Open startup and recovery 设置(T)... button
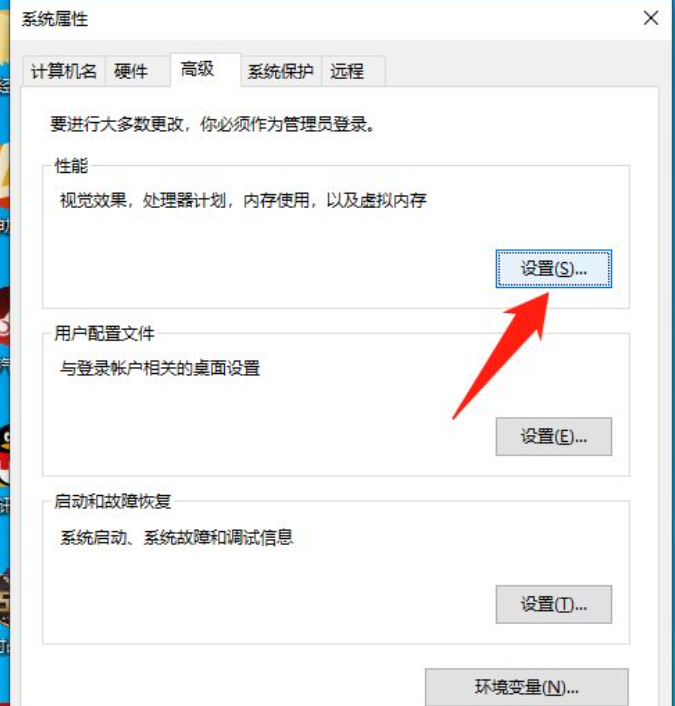675x706 pixels. click(x=553, y=604)
